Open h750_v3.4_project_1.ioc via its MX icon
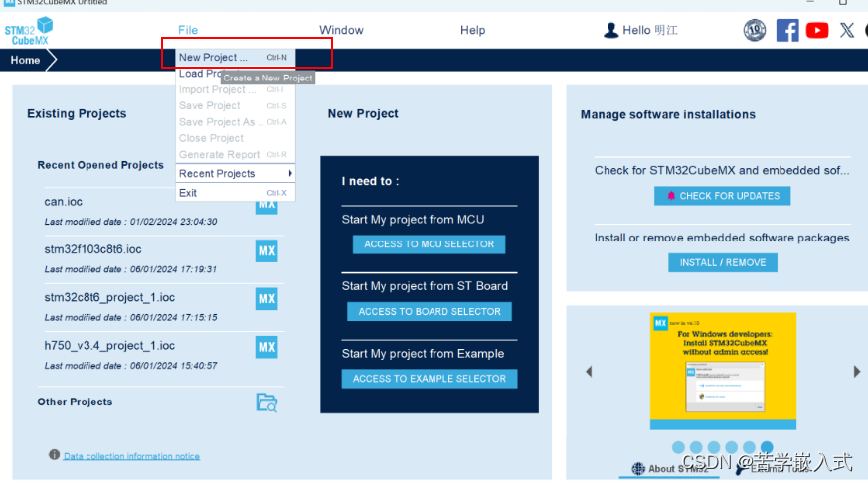The image size is (868, 482). pyautogui.click(x=266, y=347)
